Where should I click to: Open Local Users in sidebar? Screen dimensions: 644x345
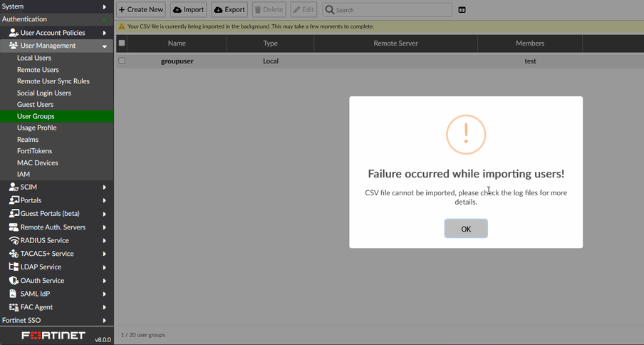34,58
